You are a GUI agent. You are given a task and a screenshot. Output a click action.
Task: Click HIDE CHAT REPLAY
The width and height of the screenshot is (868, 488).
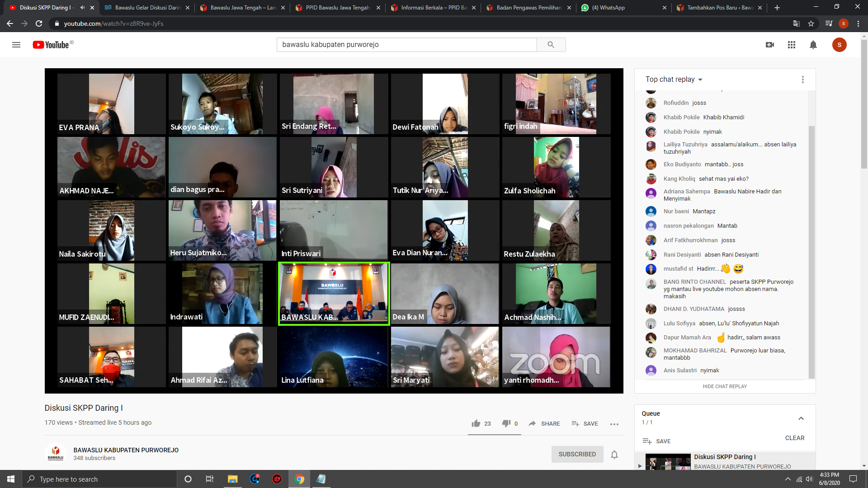(x=725, y=386)
